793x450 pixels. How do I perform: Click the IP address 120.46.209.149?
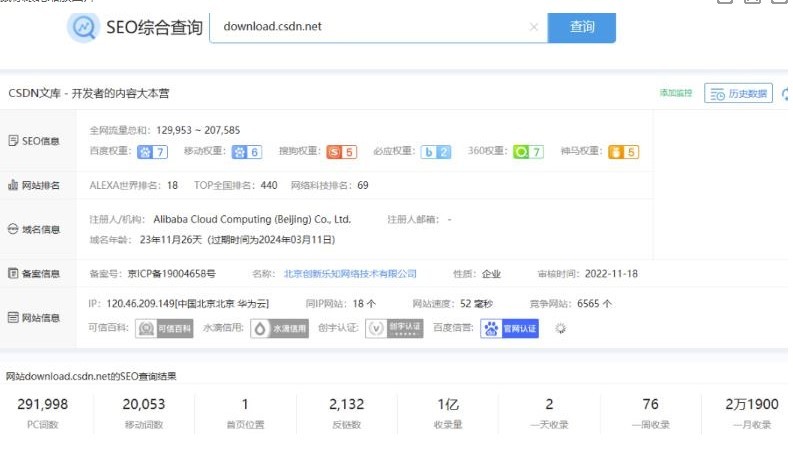point(141,303)
